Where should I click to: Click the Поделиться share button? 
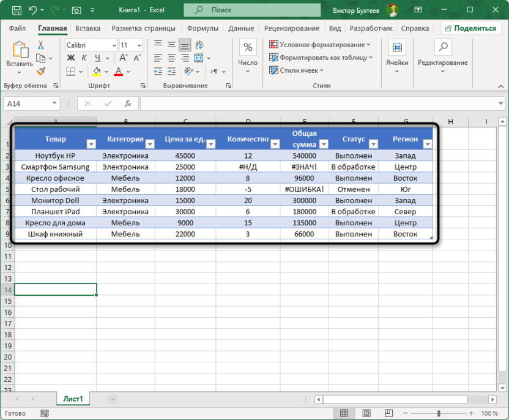coord(470,28)
